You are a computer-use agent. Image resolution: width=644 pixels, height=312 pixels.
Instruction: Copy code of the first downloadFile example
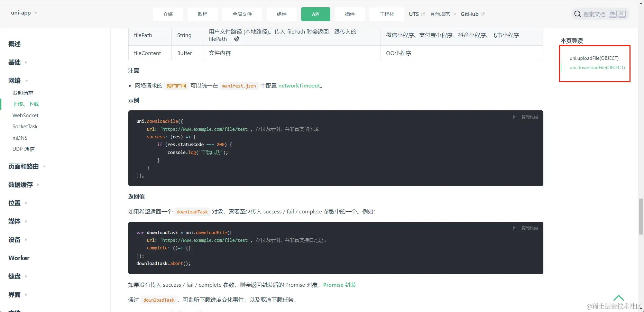tap(530, 117)
